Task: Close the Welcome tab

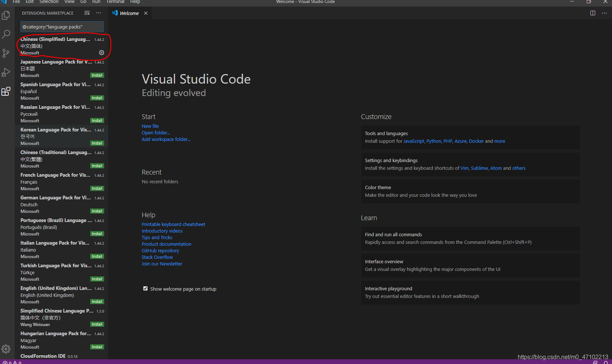Action: coord(146,13)
